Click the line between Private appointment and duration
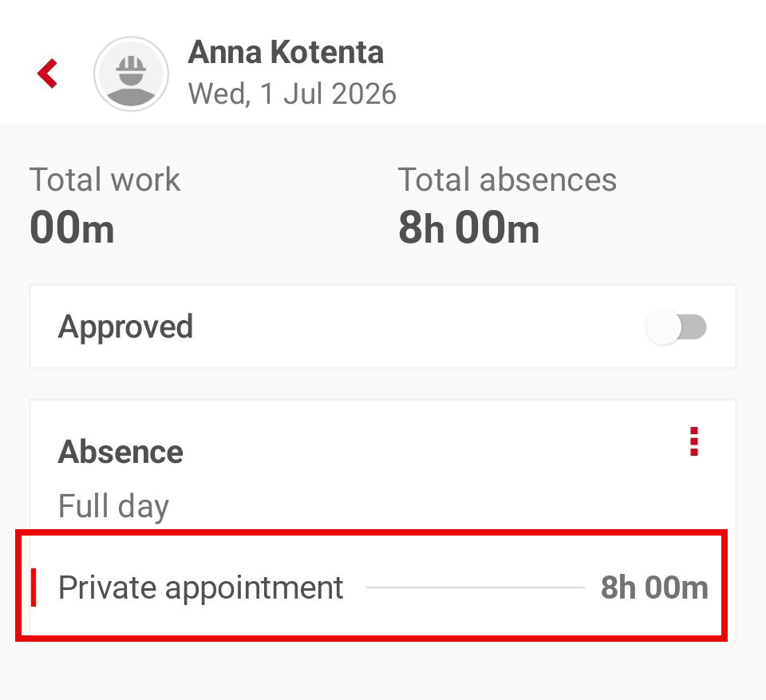Image resolution: width=766 pixels, height=700 pixels. coord(476,587)
